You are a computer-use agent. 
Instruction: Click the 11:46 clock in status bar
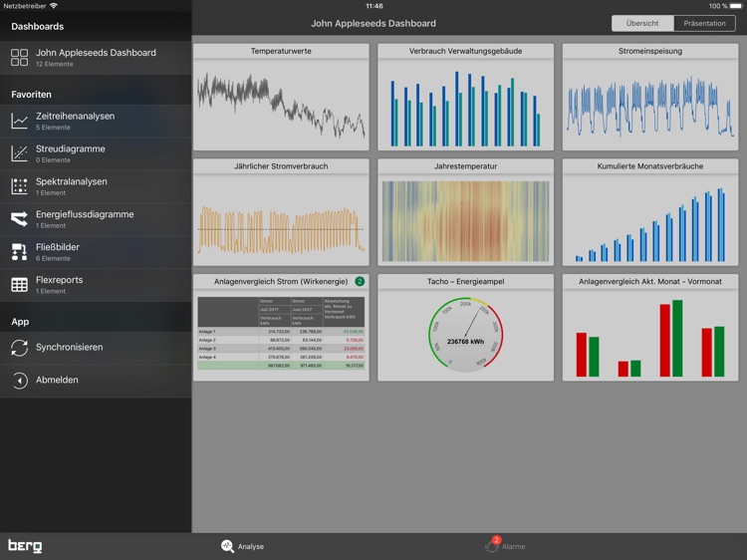coord(373,6)
